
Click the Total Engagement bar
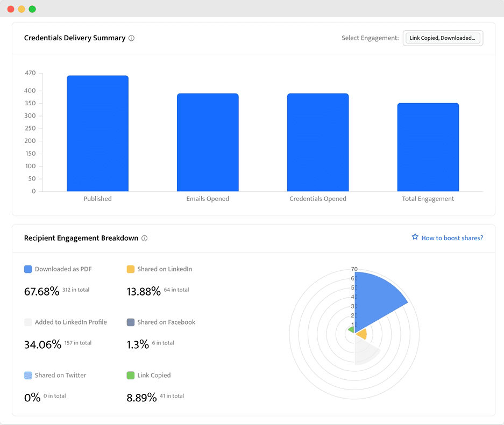click(x=428, y=147)
